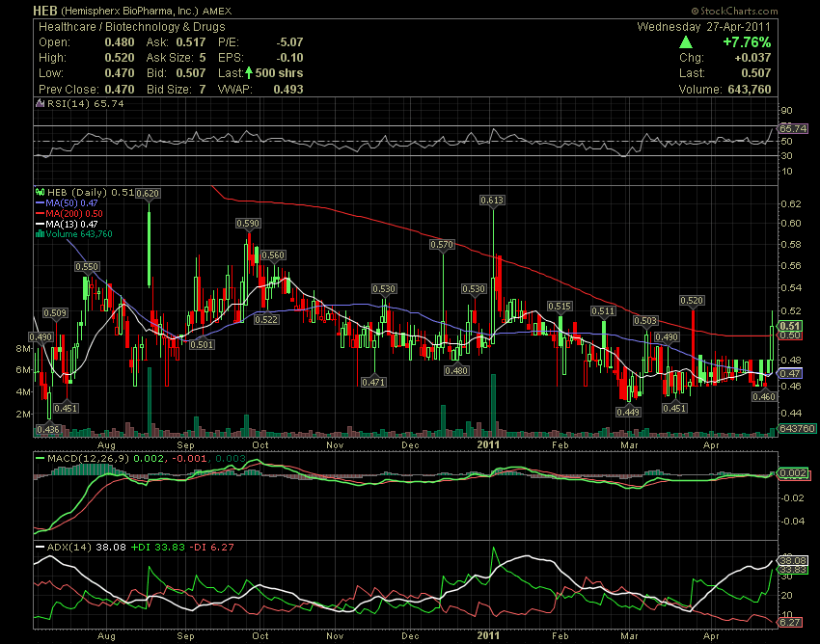
Task: Click the 2011 label under the price panel
Action: 488,444
